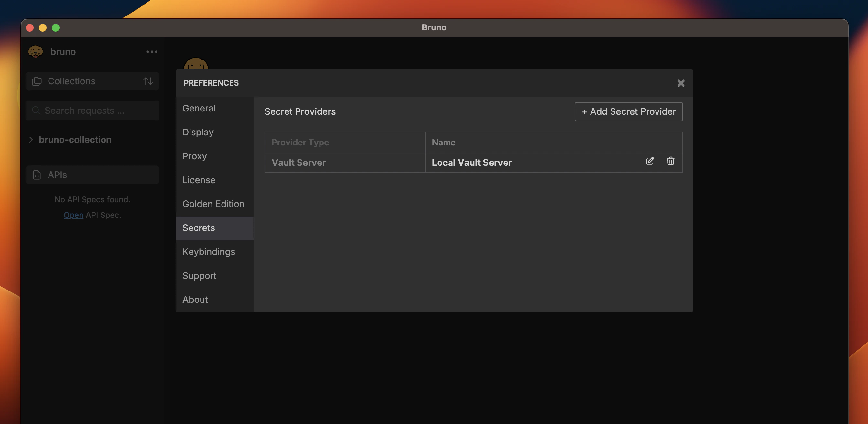Open the About section
The width and height of the screenshot is (868, 424).
coord(195,299)
